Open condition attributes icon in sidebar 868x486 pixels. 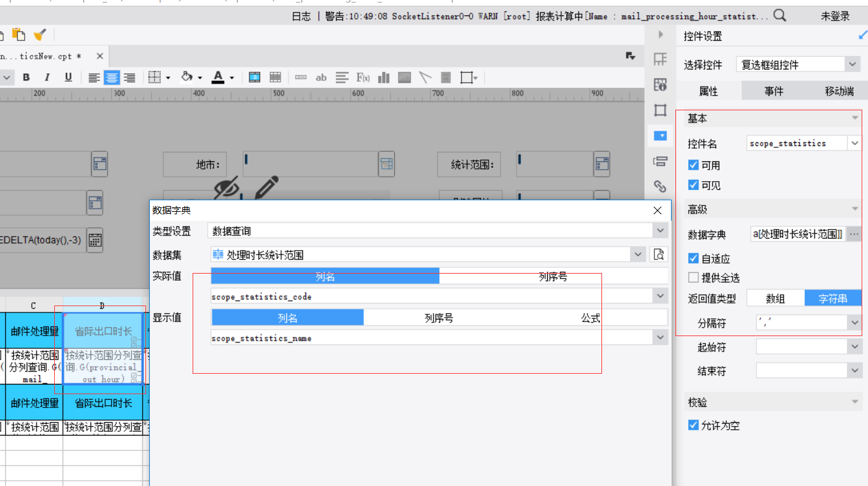tap(660, 161)
